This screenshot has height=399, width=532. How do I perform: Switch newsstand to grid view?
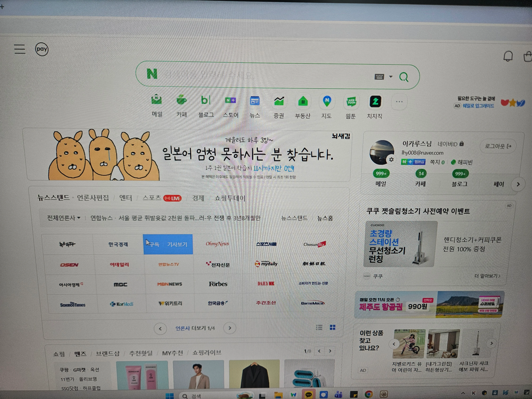click(x=333, y=327)
